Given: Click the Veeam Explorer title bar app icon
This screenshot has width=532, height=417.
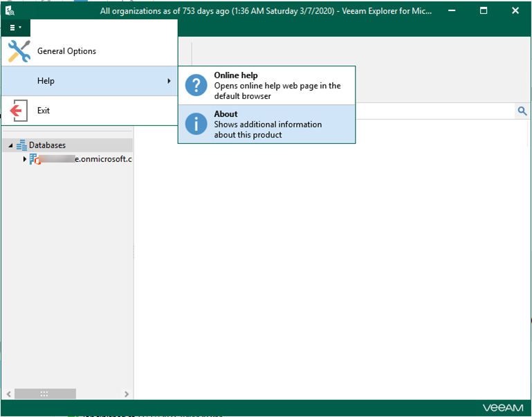Looking at the screenshot, I should click(10, 11).
